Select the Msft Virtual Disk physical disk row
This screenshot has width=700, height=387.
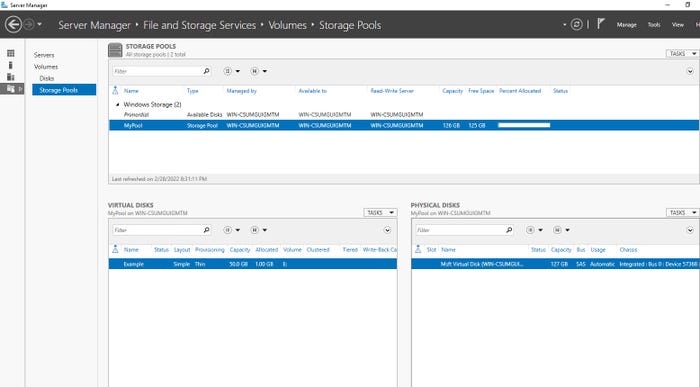click(555, 264)
